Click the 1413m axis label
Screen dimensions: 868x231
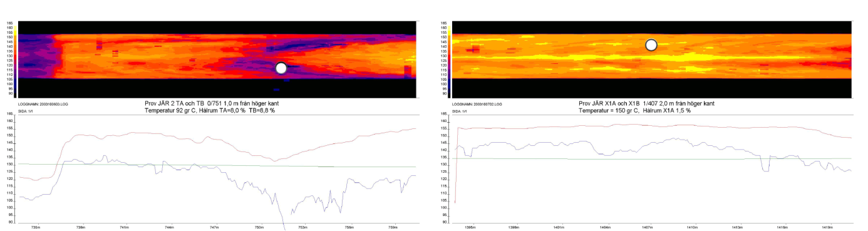coord(738,227)
